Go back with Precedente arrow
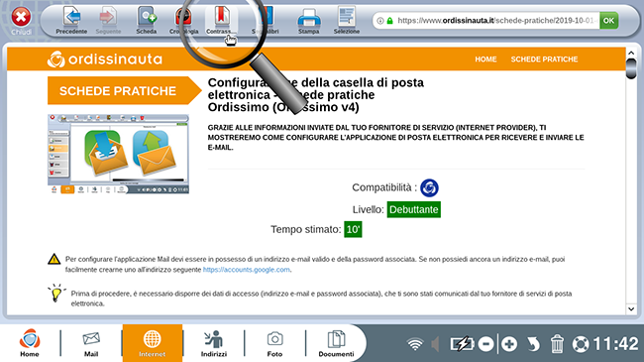 [71, 20]
